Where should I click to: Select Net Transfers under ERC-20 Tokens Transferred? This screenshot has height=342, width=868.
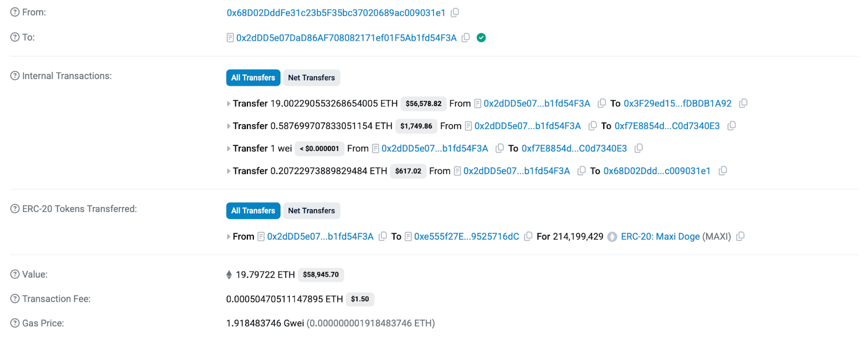pos(311,210)
